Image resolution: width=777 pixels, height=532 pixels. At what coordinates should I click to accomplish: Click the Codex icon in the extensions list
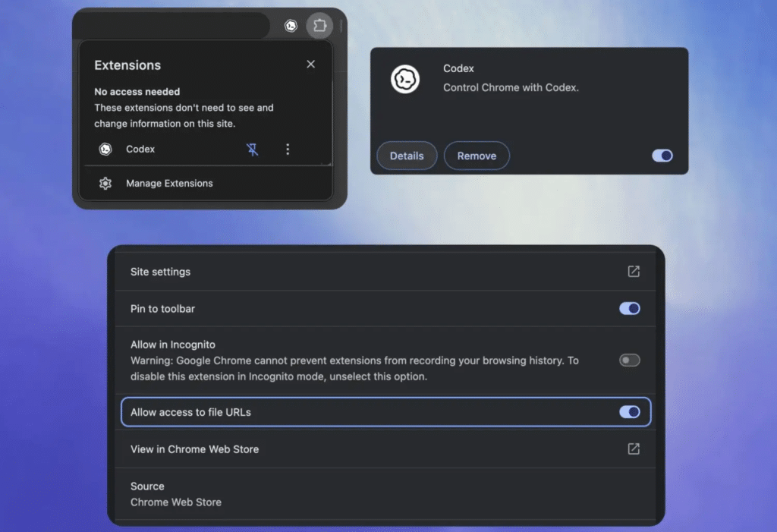coord(105,150)
